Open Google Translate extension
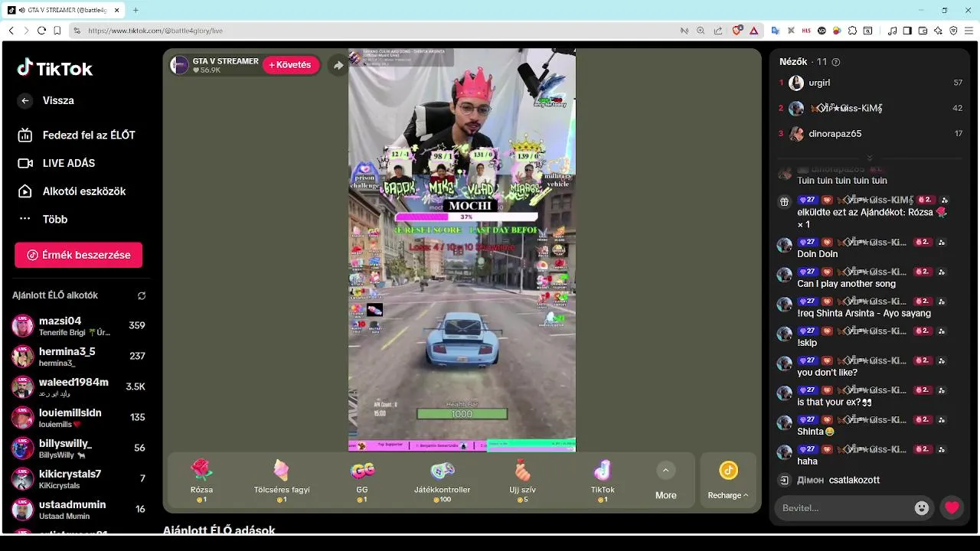The image size is (980, 551). [x=776, y=31]
